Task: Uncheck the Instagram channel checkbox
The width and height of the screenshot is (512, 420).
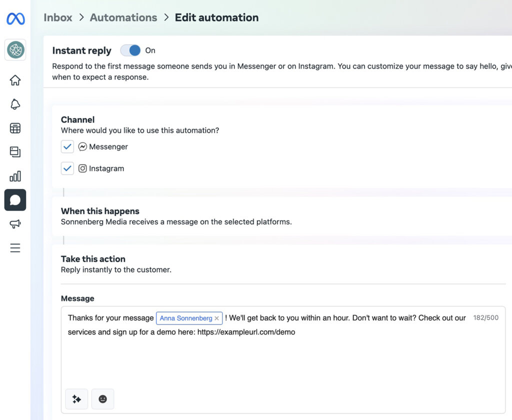Action: (67, 168)
